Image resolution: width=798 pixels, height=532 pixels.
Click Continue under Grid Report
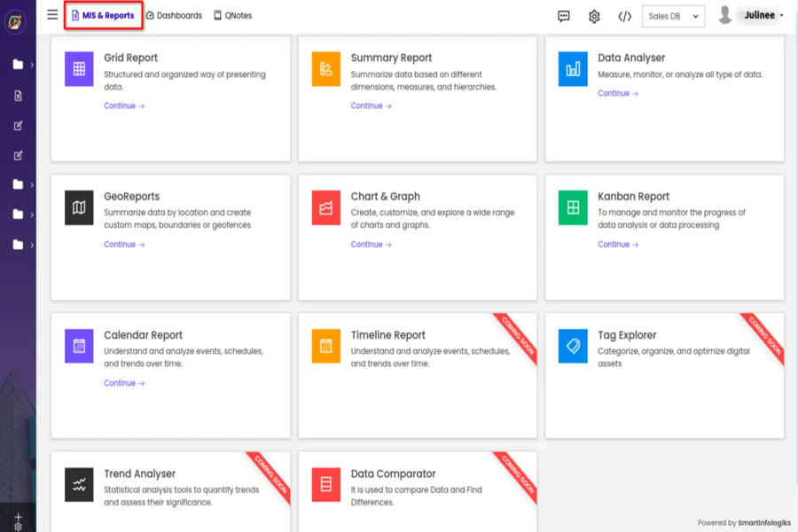click(124, 106)
